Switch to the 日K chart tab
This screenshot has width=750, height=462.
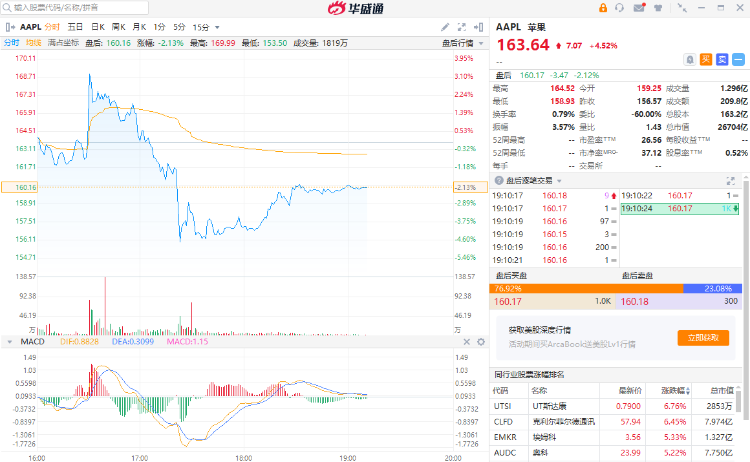[x=97, y=26]
